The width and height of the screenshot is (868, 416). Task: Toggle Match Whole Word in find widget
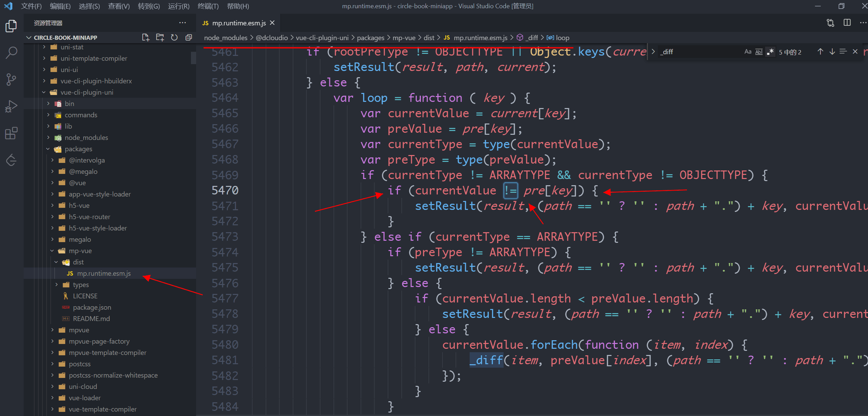click(x=759, y=52)
